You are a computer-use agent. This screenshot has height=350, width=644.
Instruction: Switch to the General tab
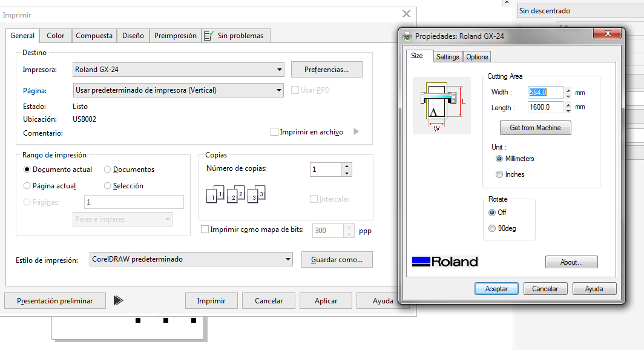point(22,36)
